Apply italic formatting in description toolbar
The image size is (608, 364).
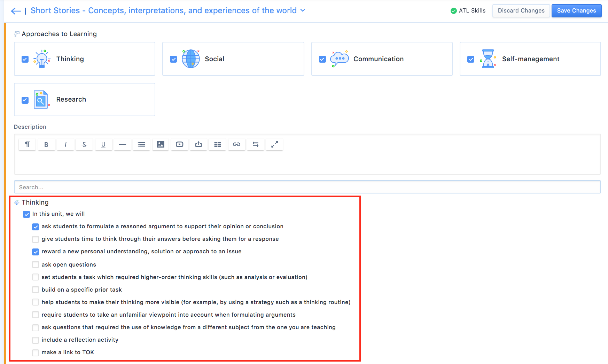(x=65, y=144)
